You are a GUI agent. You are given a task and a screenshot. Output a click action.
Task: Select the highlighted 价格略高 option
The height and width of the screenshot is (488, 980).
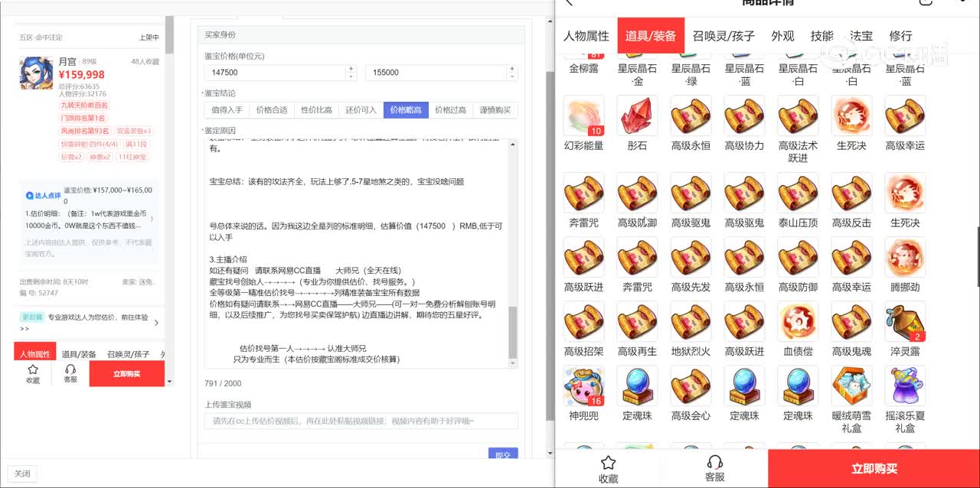click(x=406, y=110)
